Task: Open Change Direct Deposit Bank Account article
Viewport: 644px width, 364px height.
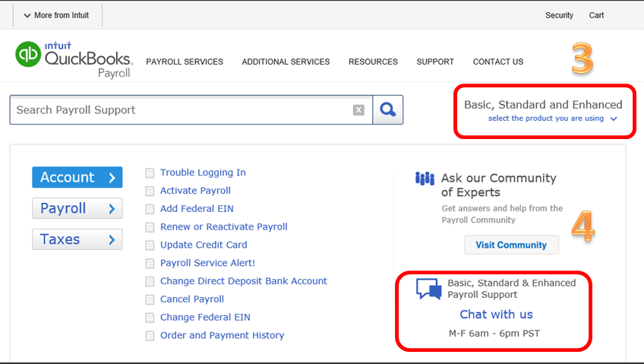Action: click(244, 281)
